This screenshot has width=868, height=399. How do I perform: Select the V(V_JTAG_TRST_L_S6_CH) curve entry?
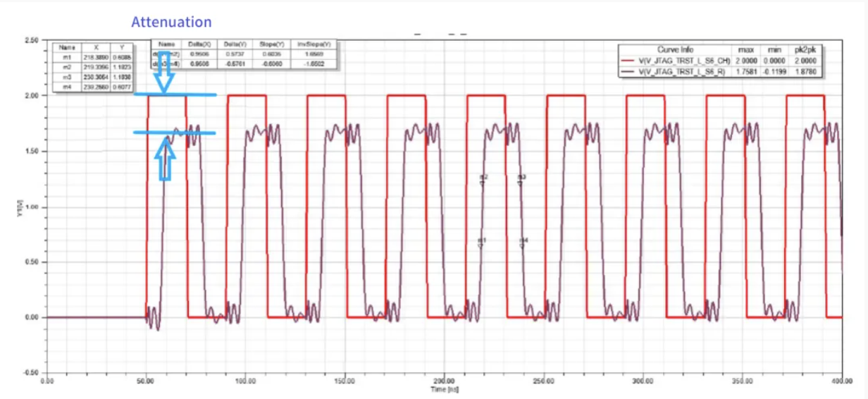tap(682, 61)
